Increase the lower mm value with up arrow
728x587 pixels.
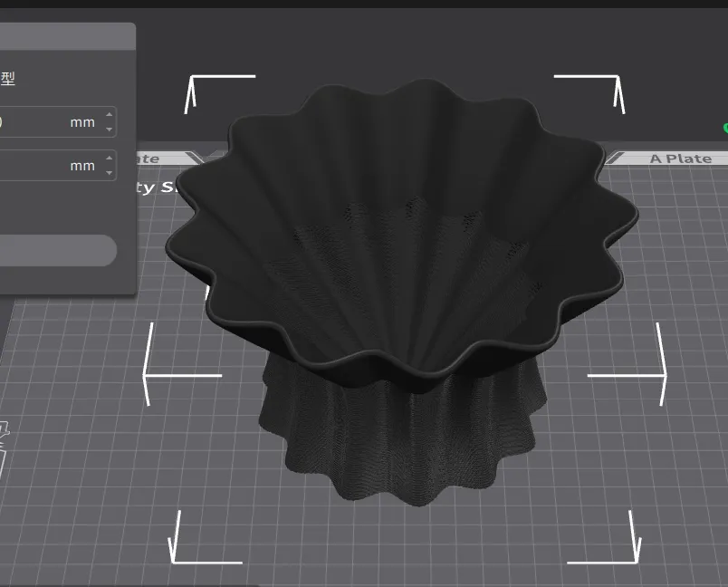(110, 159)
